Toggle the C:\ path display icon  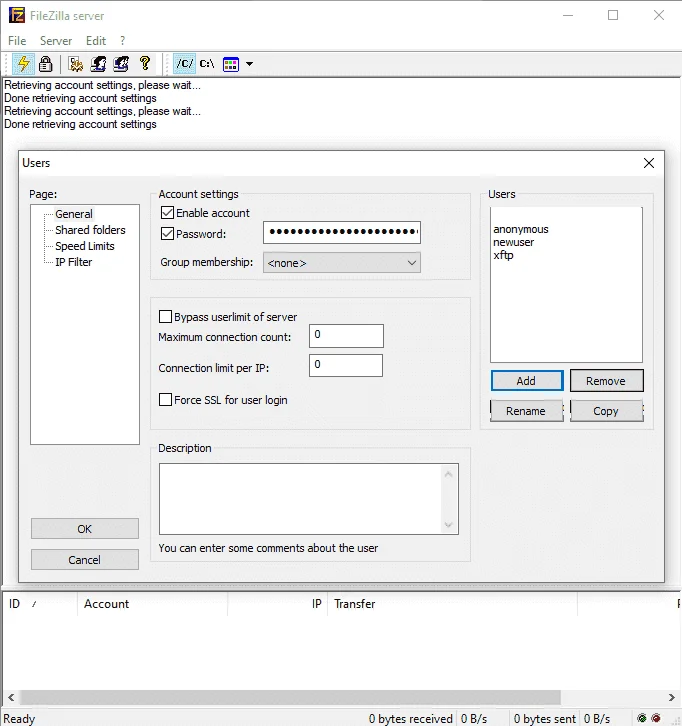pyautogui.click(x=207, y=63)
